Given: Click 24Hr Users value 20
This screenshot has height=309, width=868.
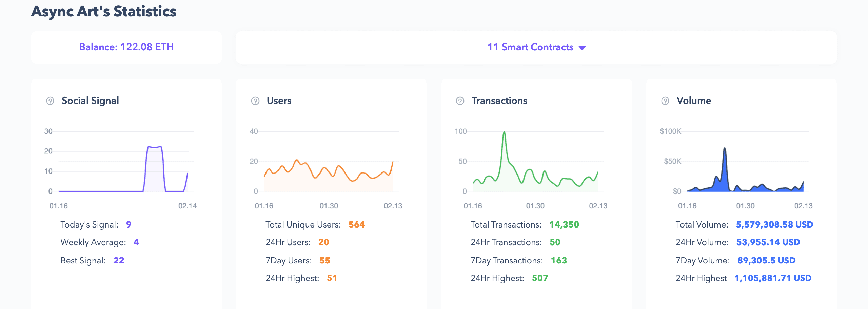Looking at the screenshot, I should click(324, 242).
